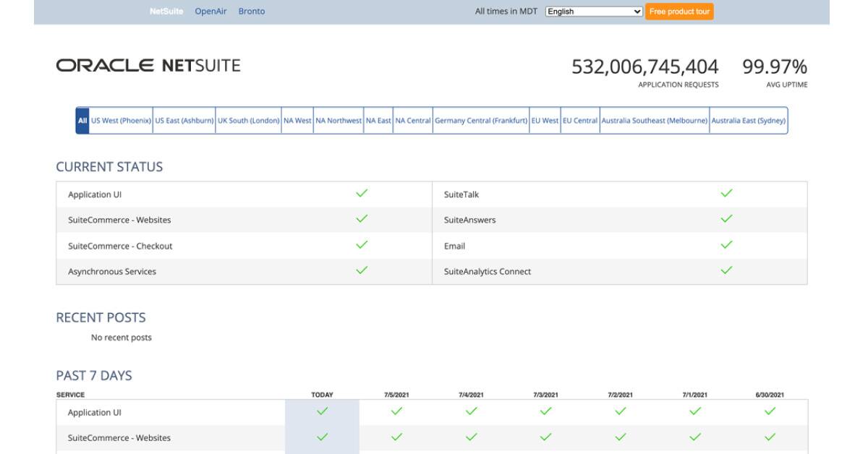This screenshot has height=454, width=868.
Task: Click the SuiteAnalytics Connect service label
Action: click(x=488, y=272)
